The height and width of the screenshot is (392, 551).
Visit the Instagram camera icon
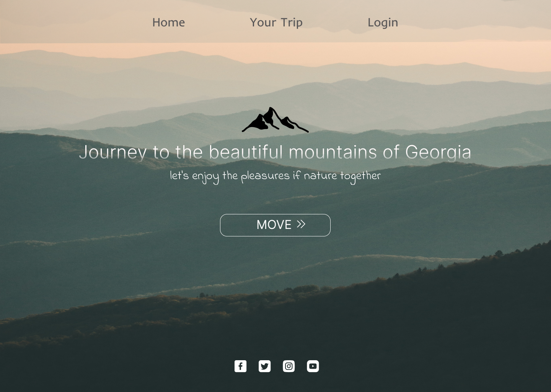point(289,366)
